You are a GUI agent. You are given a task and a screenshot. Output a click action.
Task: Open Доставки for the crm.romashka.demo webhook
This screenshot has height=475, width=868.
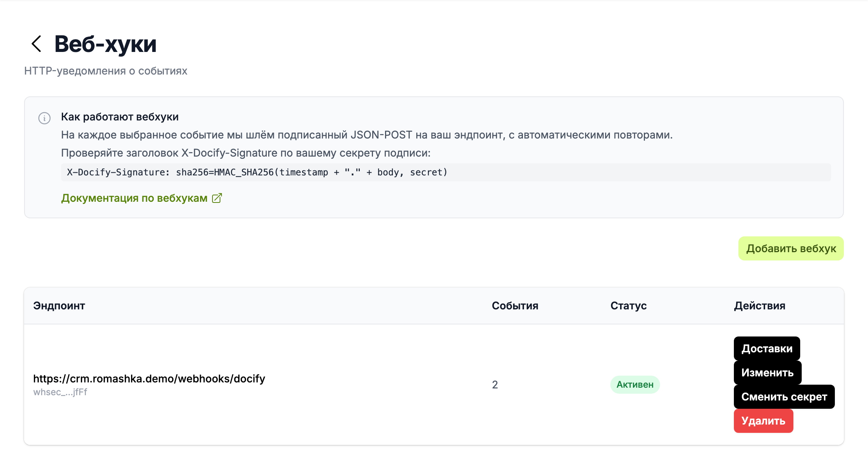tap(767, 349)
